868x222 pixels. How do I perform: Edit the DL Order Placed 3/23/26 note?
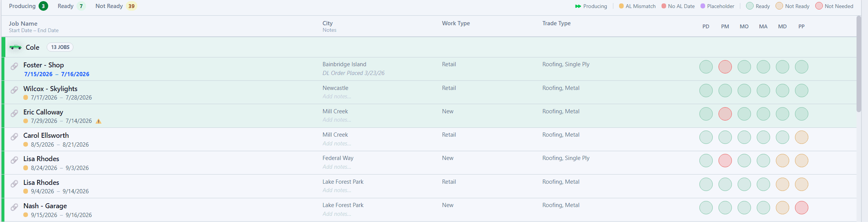tap(353, 73)
